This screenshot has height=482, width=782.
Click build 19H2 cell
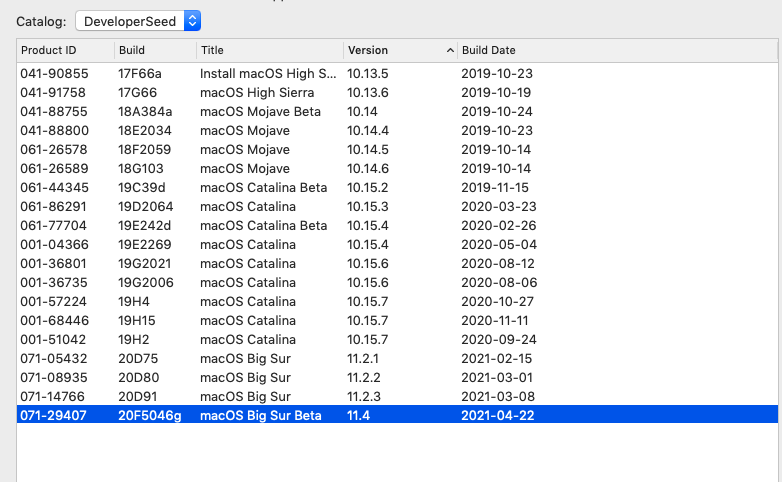click(x=133, y=339)
